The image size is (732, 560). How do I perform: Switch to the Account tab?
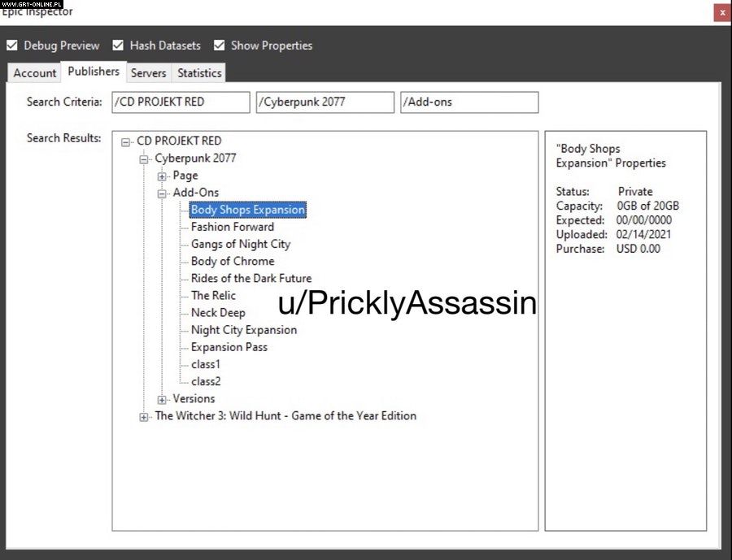pos(35,73)
